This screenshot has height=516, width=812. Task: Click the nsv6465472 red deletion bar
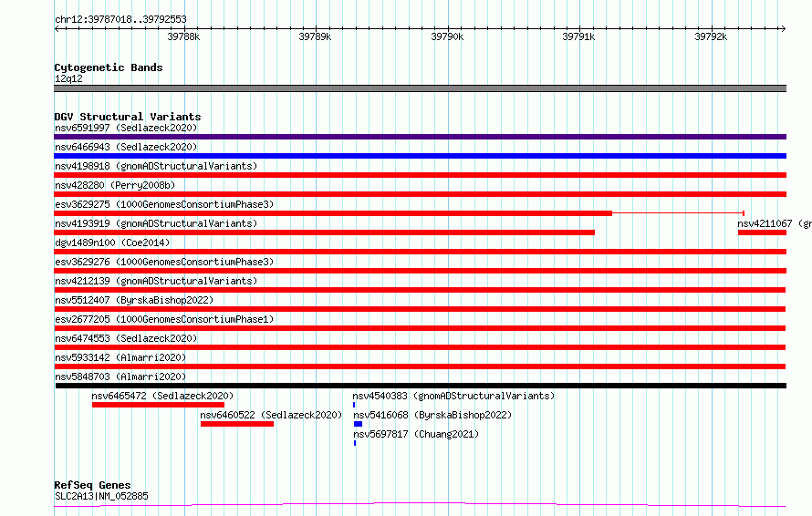[158, 405]
